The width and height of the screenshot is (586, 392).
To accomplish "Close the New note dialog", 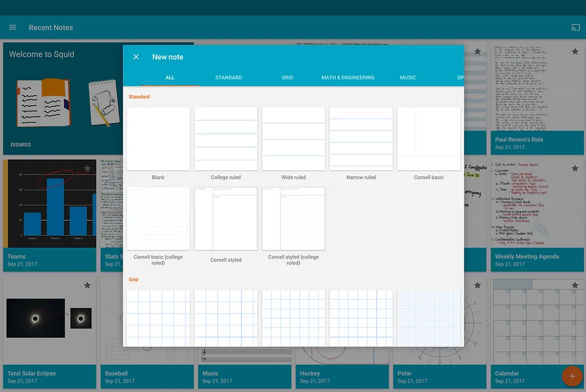I will click(136, 57).
